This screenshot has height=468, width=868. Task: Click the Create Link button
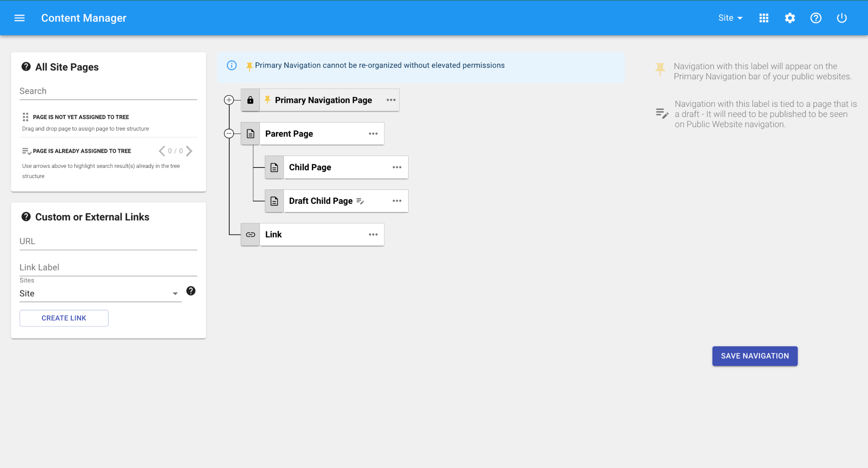pyautogui.click(x=64, y=318)
